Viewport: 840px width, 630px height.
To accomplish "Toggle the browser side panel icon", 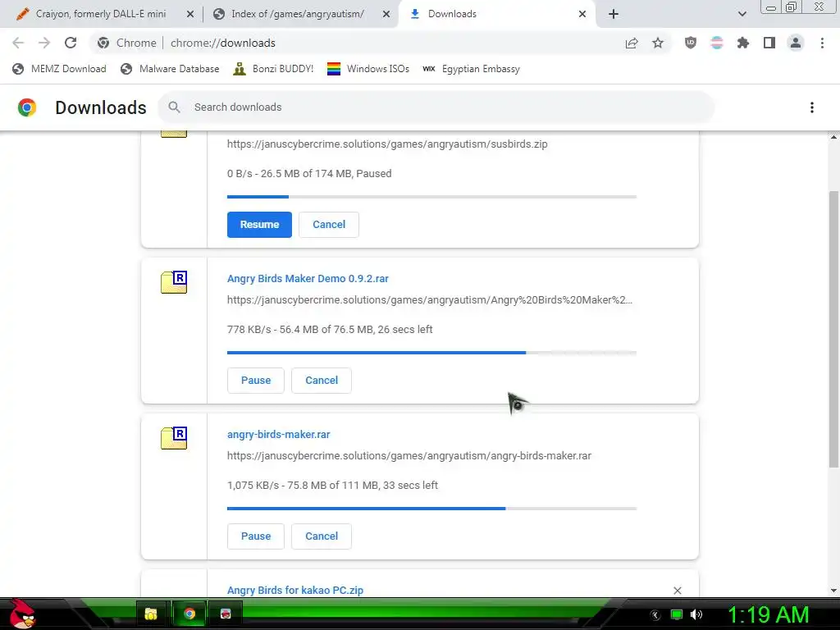I will 769,43.
